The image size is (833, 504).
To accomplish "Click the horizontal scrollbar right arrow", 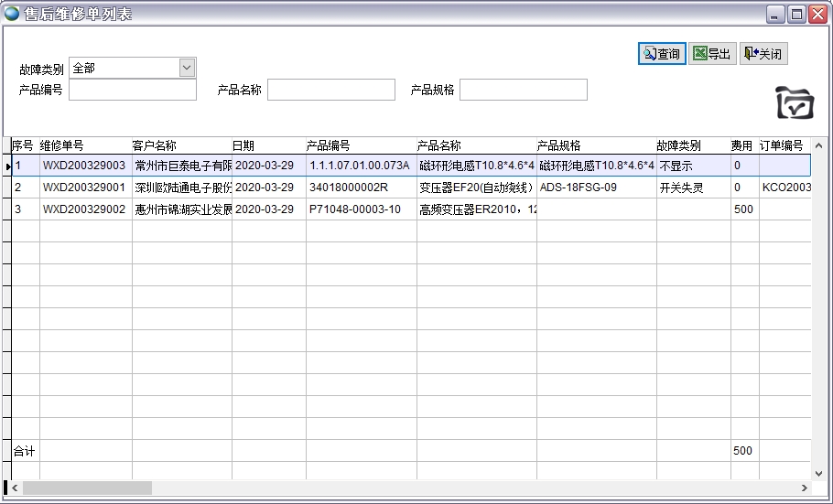I will [x=805, y=488].
